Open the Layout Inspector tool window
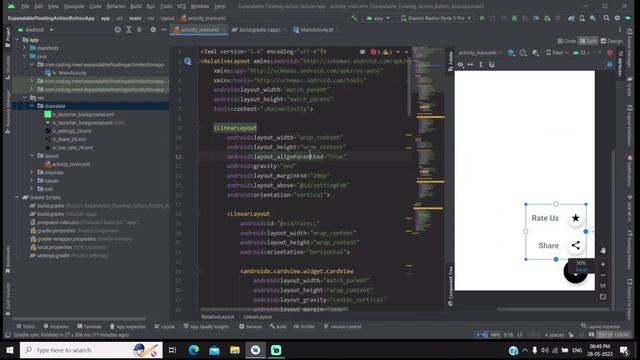This screenshot has height=360, width=640. pyautogui.click(x=600, y=327)
